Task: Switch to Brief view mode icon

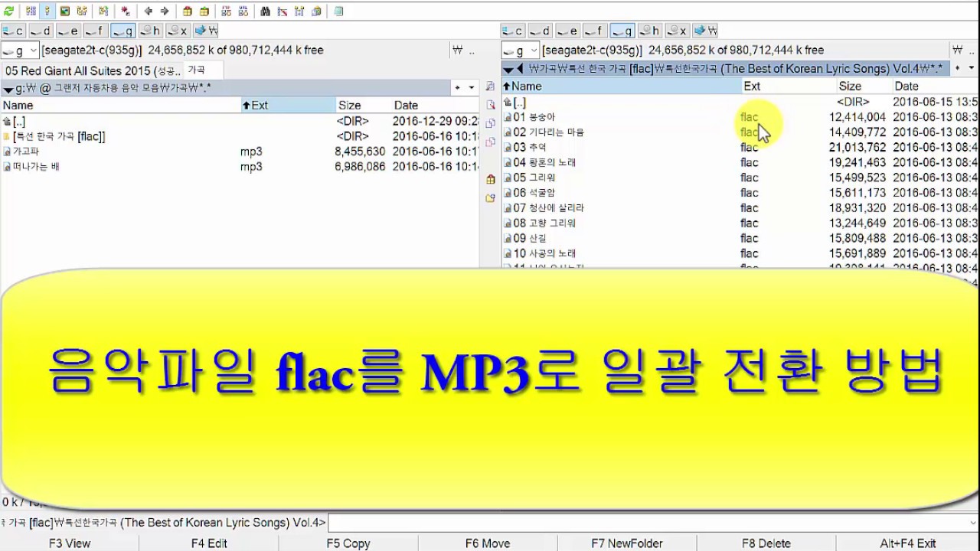Action: click(x=31, y=11)
